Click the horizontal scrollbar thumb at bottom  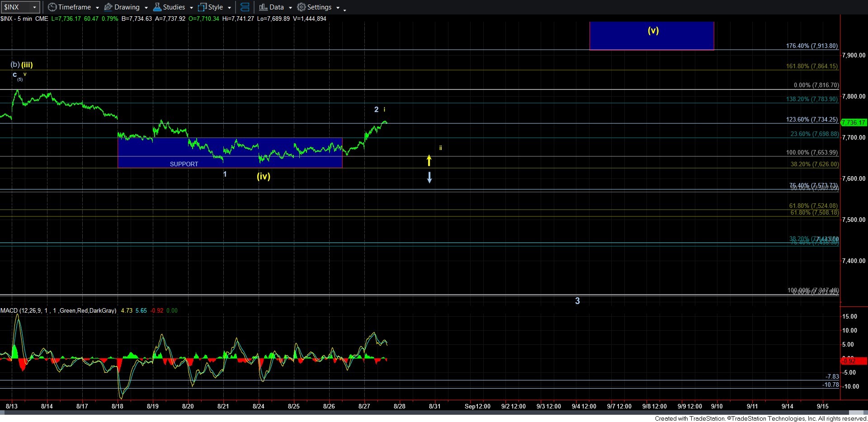(x=856, y=413)
